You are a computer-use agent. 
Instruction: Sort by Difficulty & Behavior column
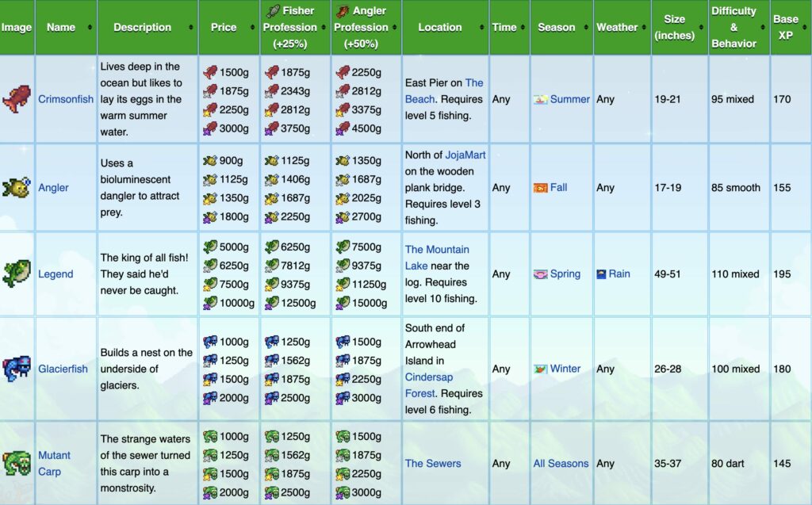(x=763, y=27)
